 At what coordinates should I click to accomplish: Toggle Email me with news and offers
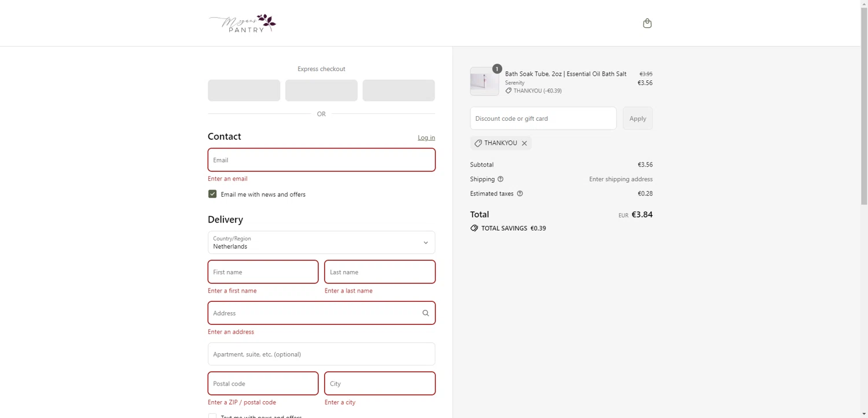click(212, 194)
